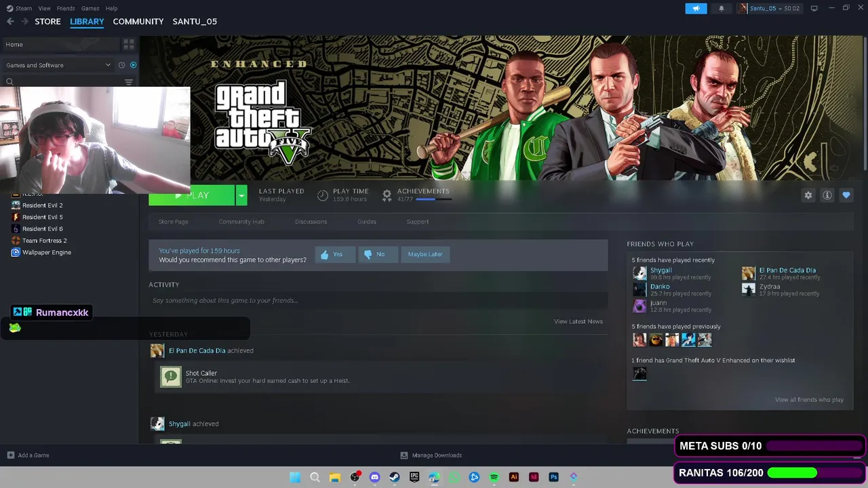Select Resident Evil 5 in library list
868x488 pixels.
(42, 217)
